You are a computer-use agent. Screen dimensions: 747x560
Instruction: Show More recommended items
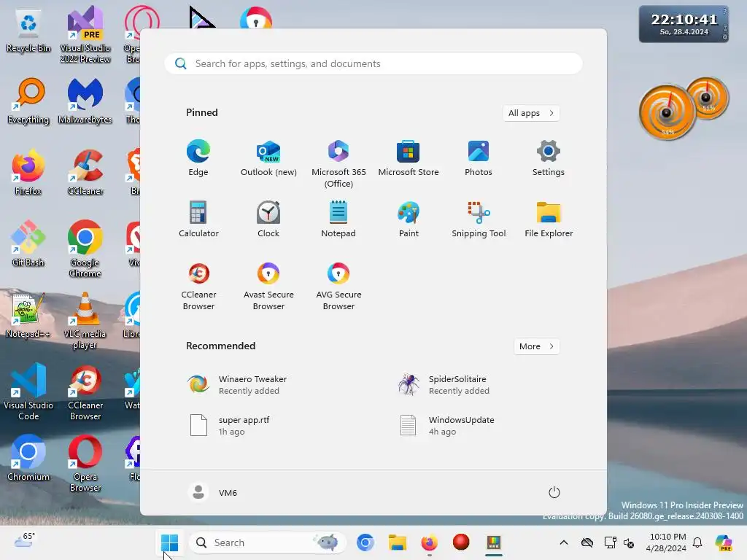click(536, 346)
